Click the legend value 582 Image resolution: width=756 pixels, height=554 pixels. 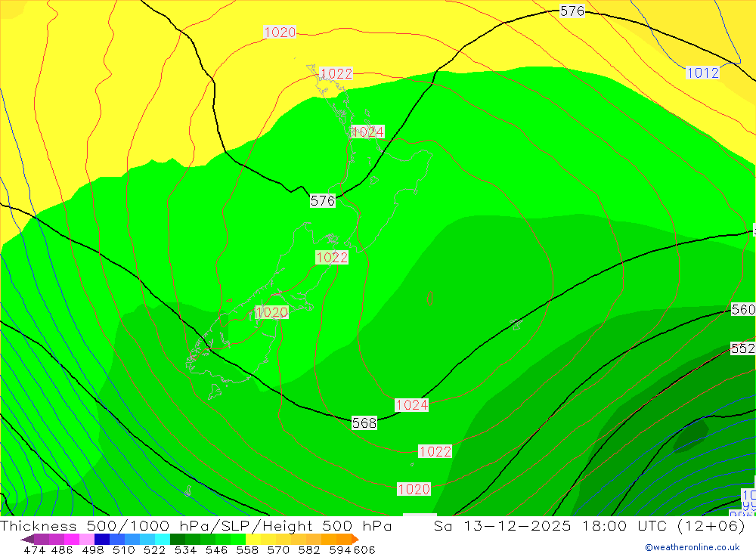[308, 549]
